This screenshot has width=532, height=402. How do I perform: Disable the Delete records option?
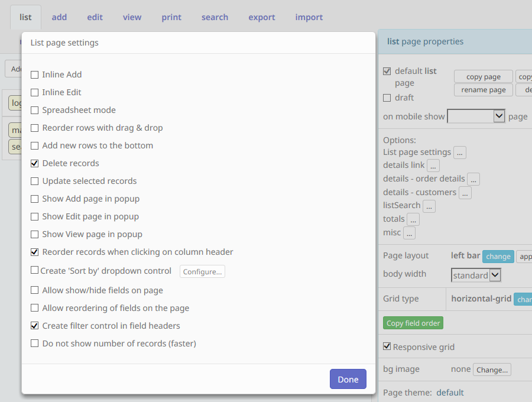pos(34,163)
